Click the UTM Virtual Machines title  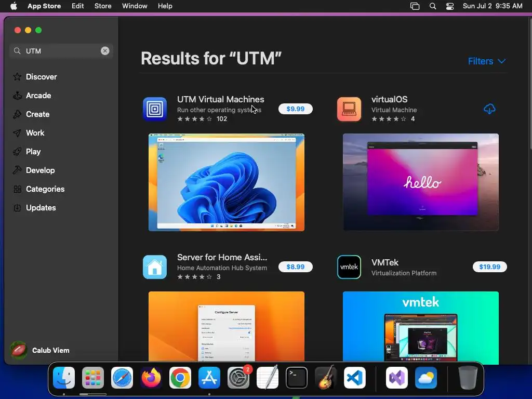tap(220, 99)
